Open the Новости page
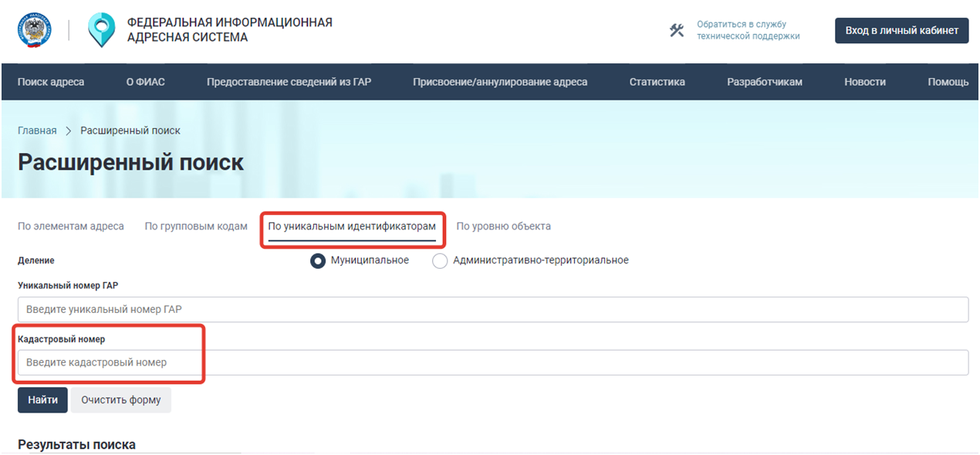Screen dimensions: 980x455 [x=864, y=82]
